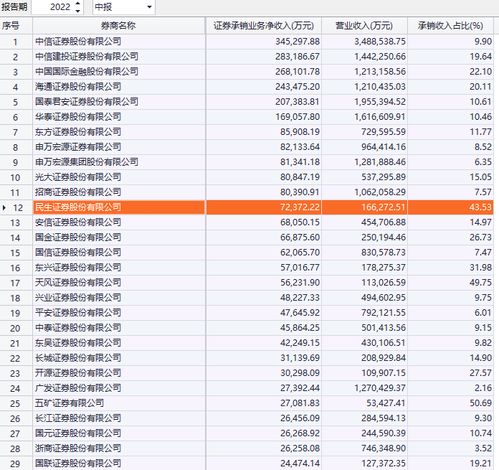This screenshot has width=499, height=470.
Task: Click ratio value 49.75 for 天风证券
Action: (x=480, y=283)
